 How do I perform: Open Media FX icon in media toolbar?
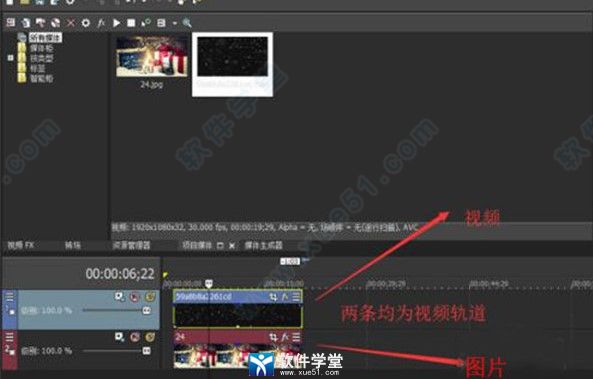pyautogui.click(x=101, y=23)
